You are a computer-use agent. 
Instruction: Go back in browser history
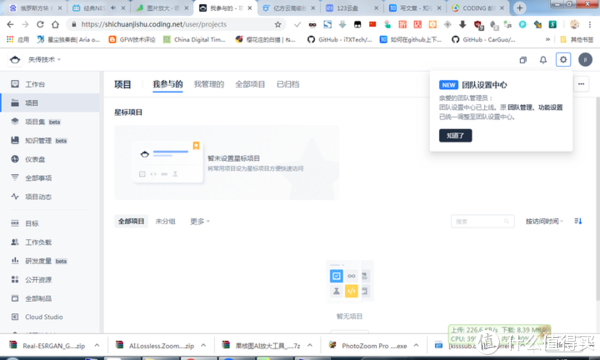pos(10,24)
